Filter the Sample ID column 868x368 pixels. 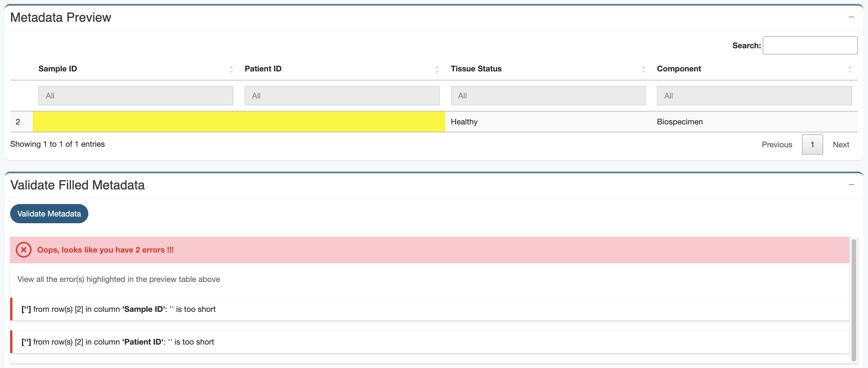(136, 96)
